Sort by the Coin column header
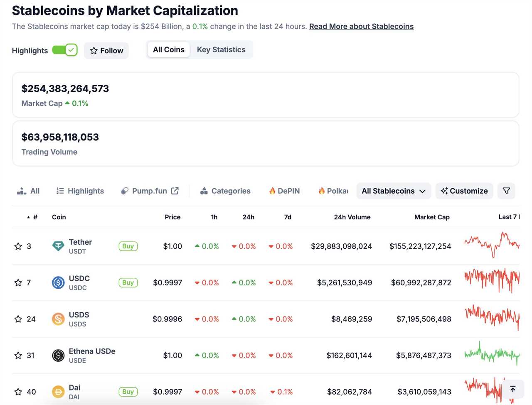532x405 pixels. 59,217
